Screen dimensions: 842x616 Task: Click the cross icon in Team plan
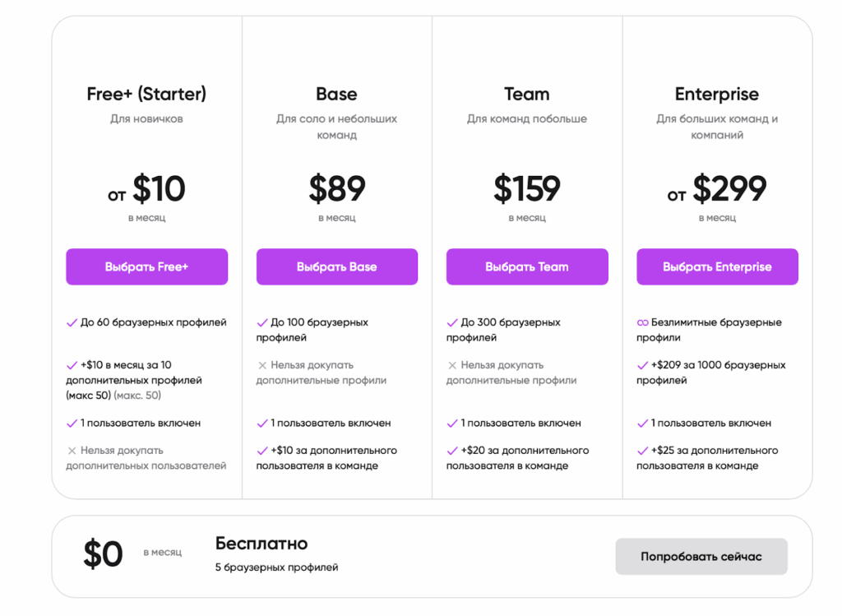pyautogui.click(x=452, y=365)
